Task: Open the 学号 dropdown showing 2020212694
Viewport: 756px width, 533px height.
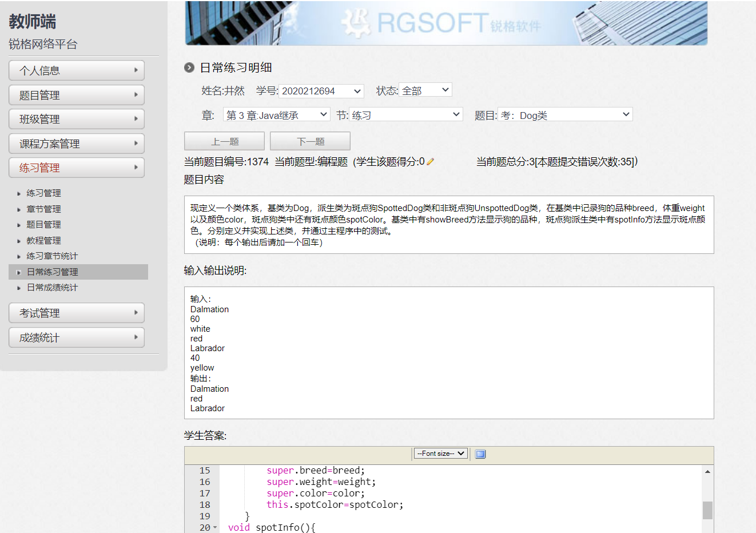Action: pyautogui.click(x=322, y=91)
